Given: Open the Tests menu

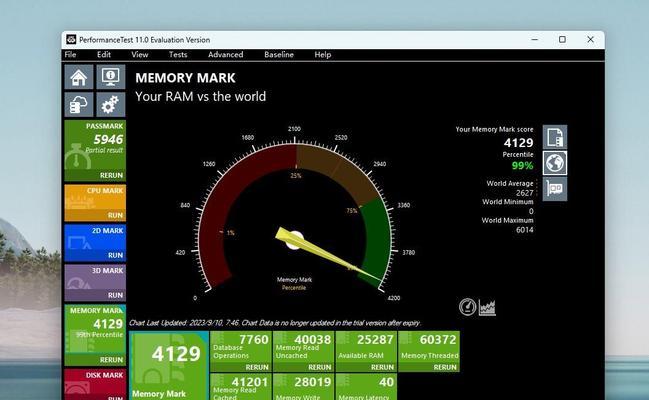Looking at the screenshot, I should point(178,55).
